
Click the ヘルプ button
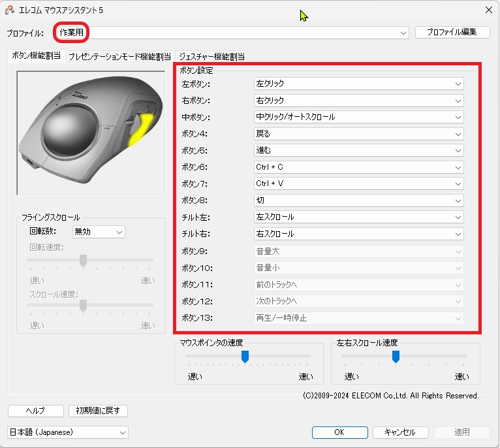(x=36, y=411)
